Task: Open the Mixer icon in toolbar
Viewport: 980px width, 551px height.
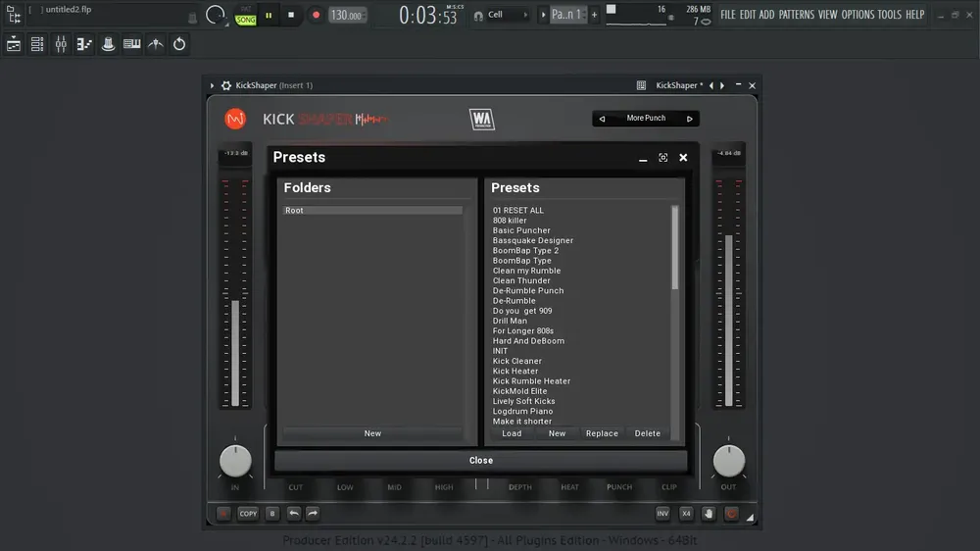Action: click(61, 44)
